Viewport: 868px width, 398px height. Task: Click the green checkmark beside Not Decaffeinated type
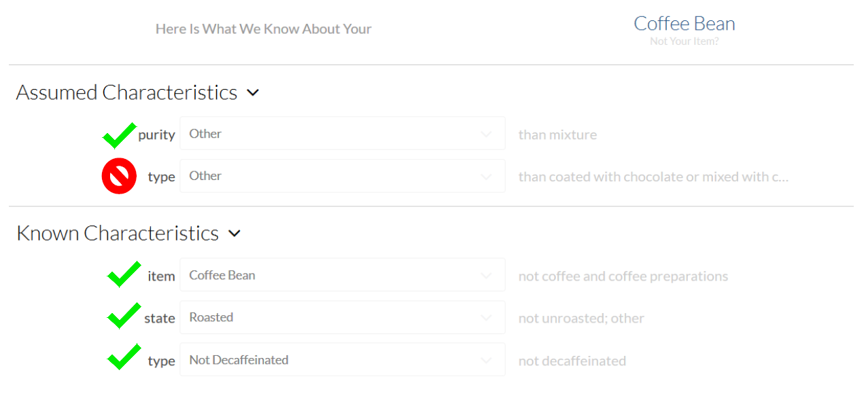tap(124, 357)
